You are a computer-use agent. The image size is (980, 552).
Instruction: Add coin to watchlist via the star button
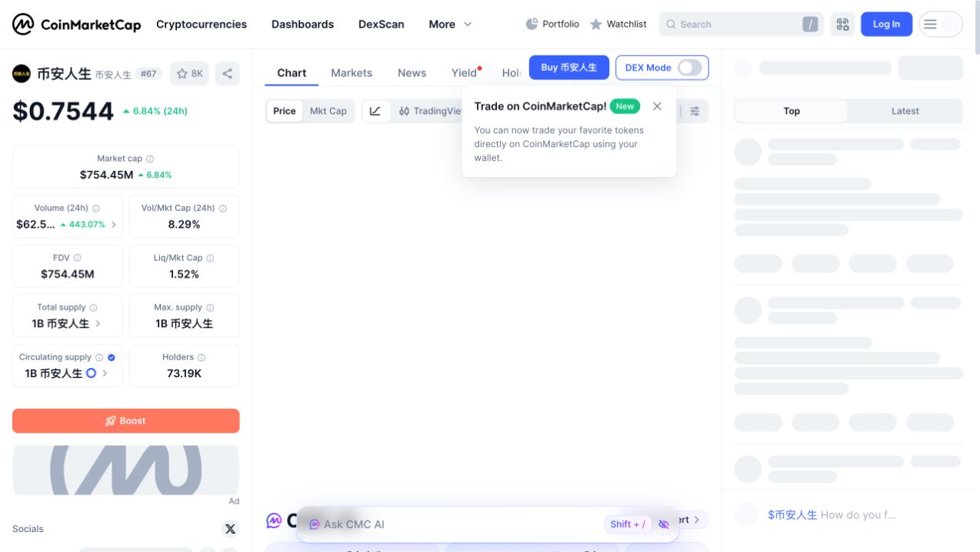[x=189, y=74]
